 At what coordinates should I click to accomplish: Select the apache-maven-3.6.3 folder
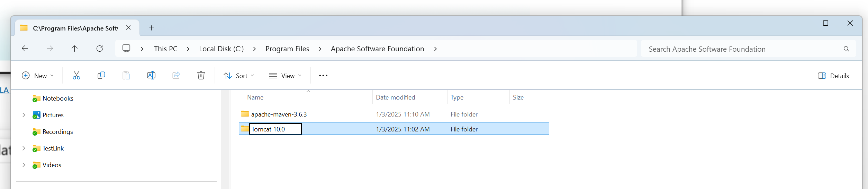(279, 114)
